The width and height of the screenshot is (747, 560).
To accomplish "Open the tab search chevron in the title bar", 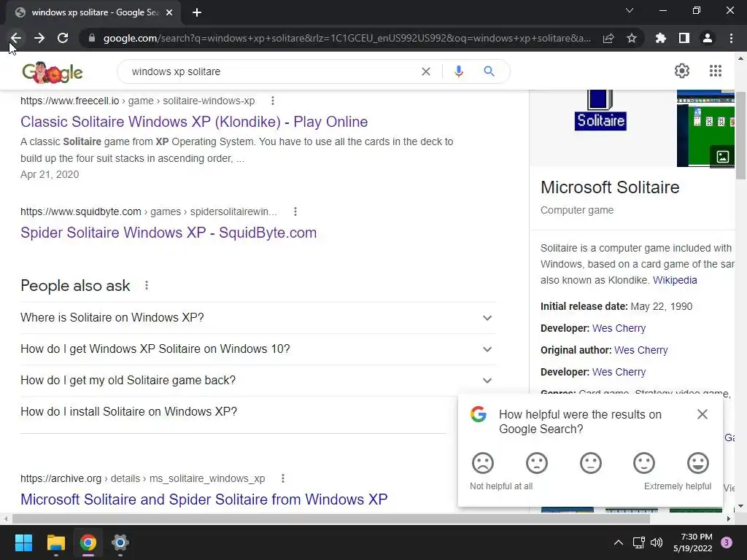I will coord(630,10).
